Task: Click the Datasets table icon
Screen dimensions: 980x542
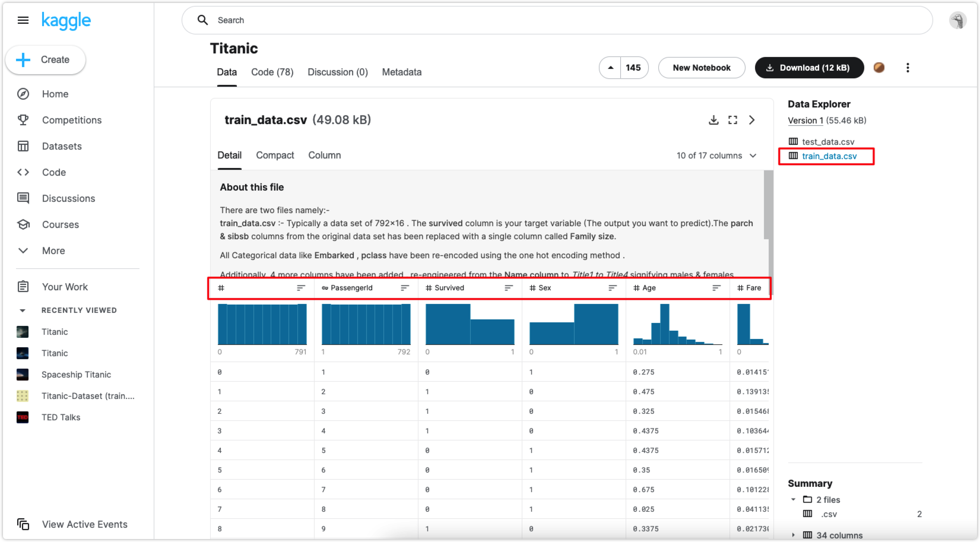Action: coord(23,146)
